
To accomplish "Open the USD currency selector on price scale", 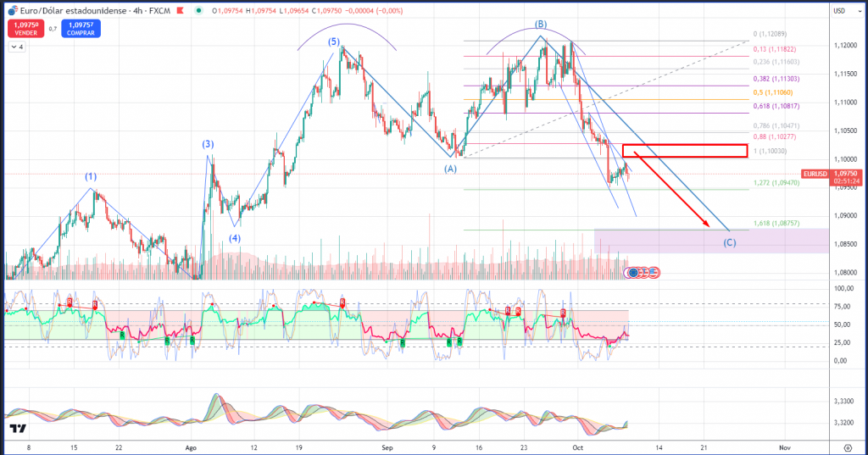I will (x=840, y=11).
